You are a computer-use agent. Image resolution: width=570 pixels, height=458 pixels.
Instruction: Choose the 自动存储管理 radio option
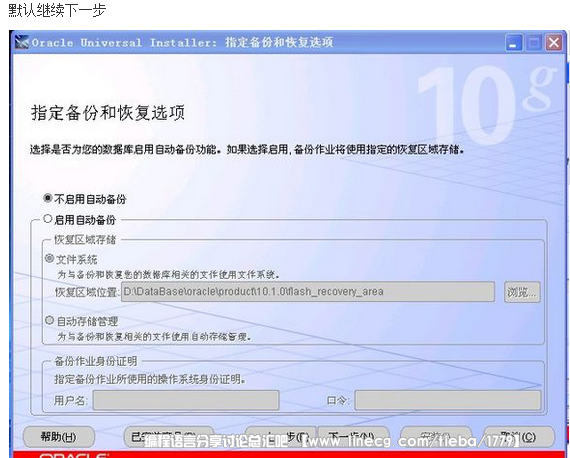click(x=49, y=320)
